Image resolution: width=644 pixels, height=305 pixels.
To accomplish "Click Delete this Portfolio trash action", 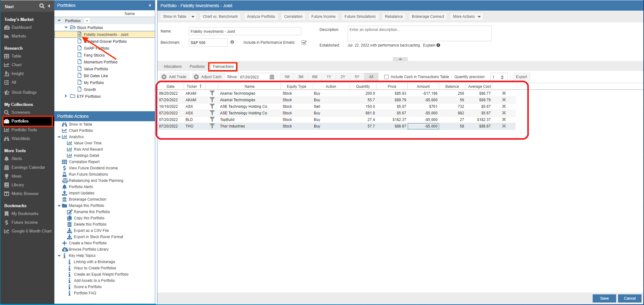I will tap(90, 224).
